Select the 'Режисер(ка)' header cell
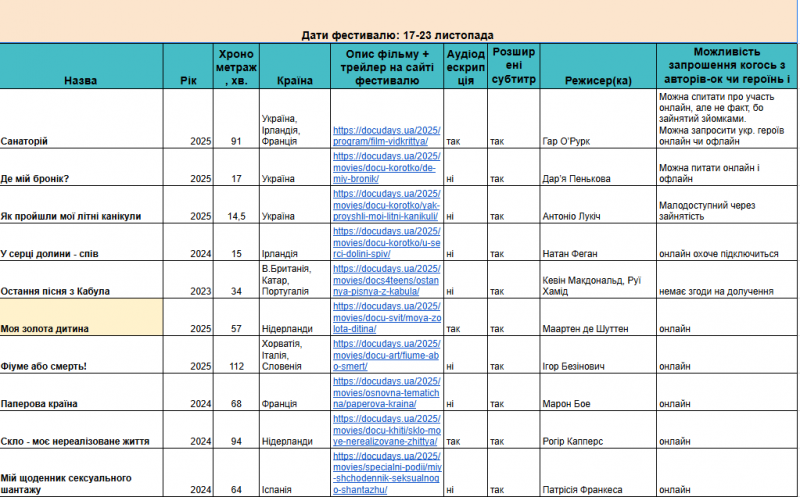 pyautogui.click(x=598, y=66)
